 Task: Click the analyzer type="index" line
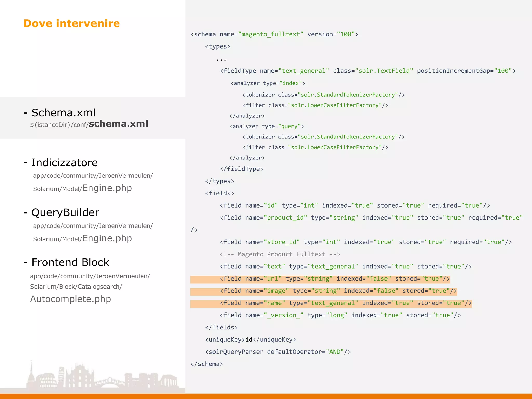click(x=268, y=83)
